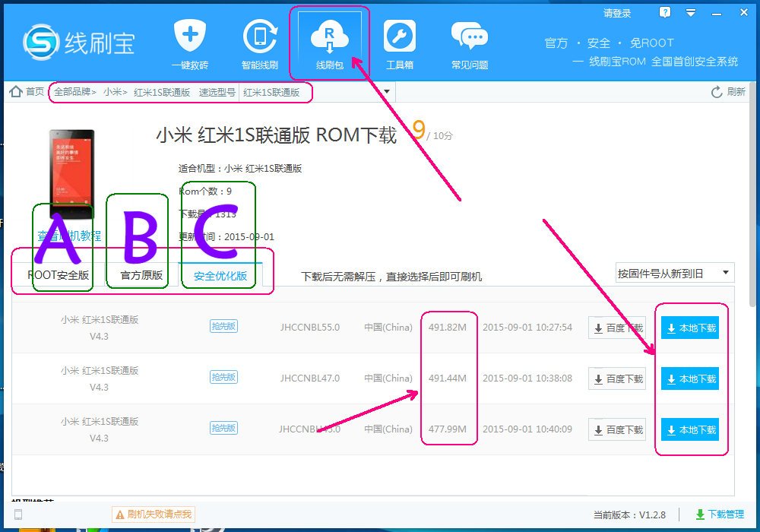The image size is (760, 532).
Task: Click title 小米 红米1S联通版 ROM下载
Action: [277, 135]
